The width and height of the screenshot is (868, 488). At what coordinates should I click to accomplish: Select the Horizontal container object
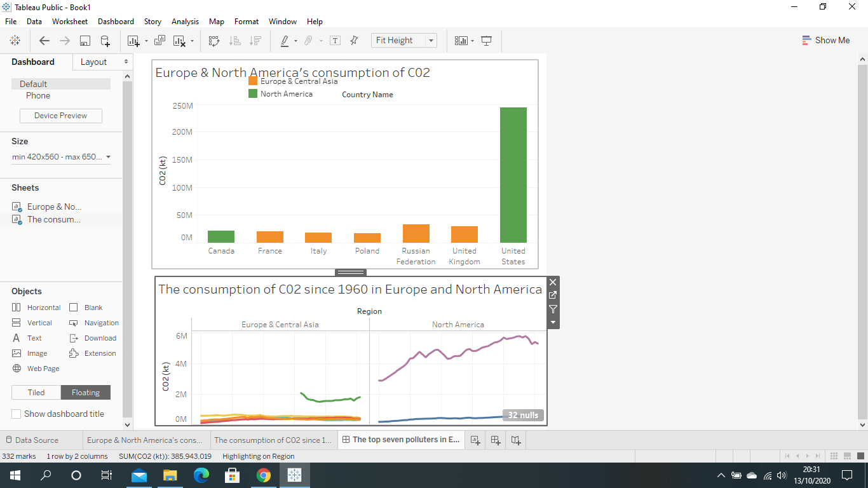[x=36, y=308]
